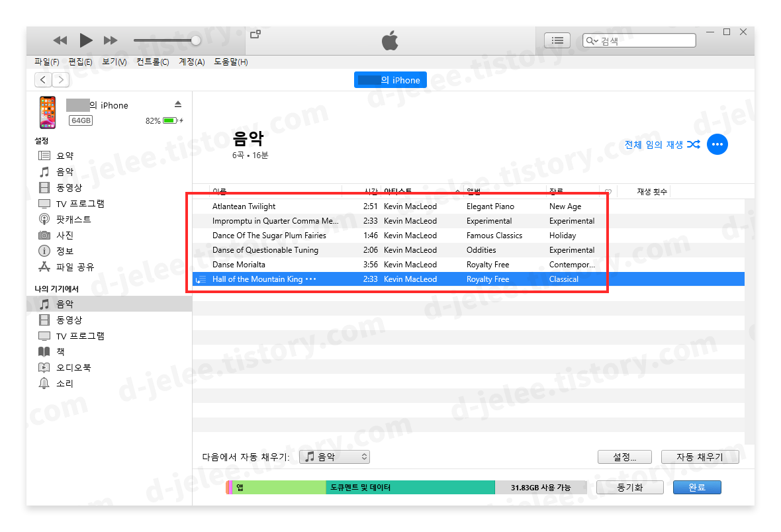Start playback with the play button

click(x=85, y=40)
